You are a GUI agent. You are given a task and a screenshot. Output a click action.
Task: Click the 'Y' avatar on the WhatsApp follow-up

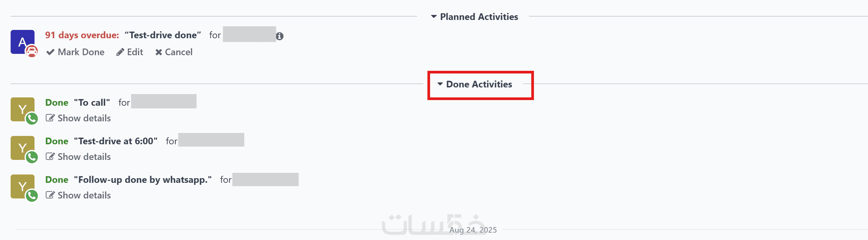[21, 185]
